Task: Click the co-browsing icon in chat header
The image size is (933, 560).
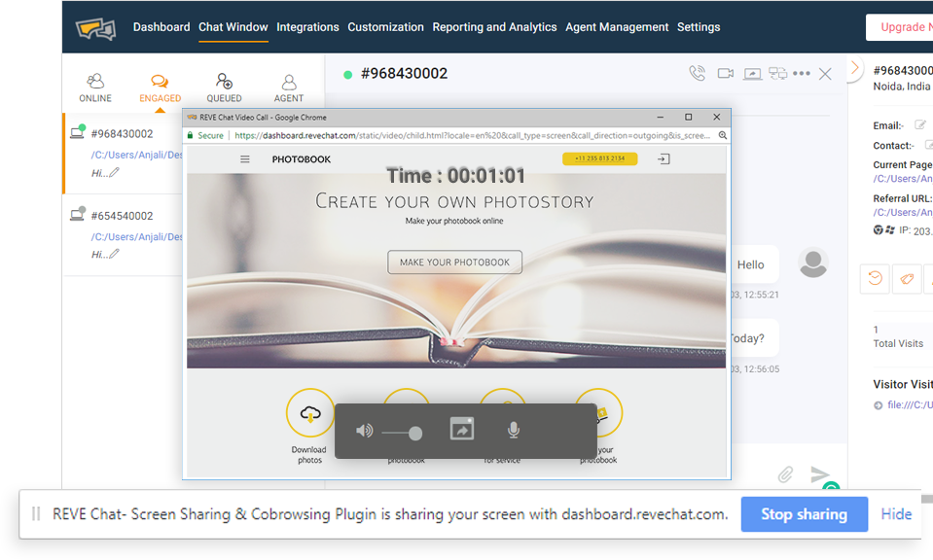Action: tap(777, 73)
